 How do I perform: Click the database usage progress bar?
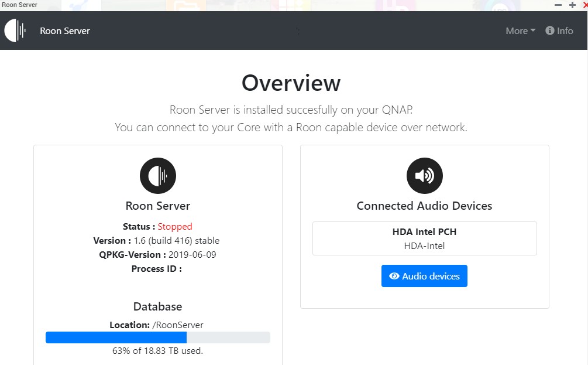(x=158, y=337)
